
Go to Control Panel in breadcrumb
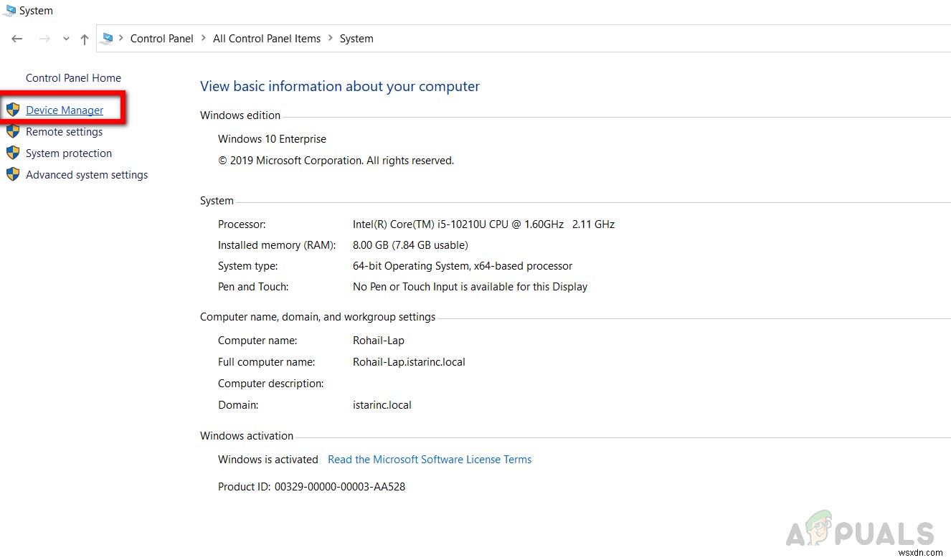(161, 39)
